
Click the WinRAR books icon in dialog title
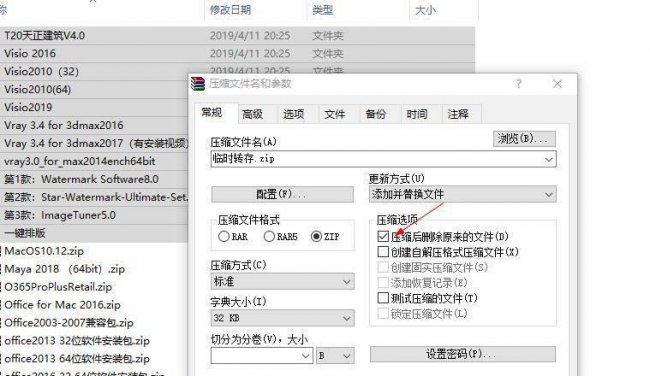point(198,84)
